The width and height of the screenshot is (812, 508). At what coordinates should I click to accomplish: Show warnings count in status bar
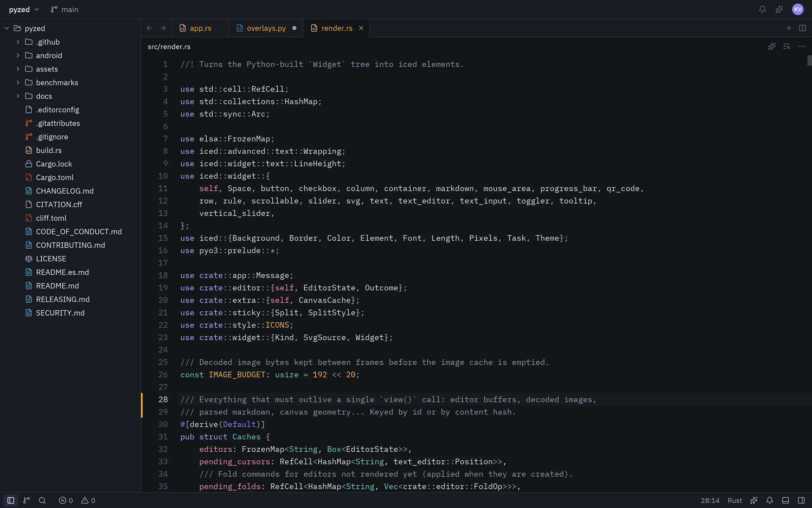(88, 500)
